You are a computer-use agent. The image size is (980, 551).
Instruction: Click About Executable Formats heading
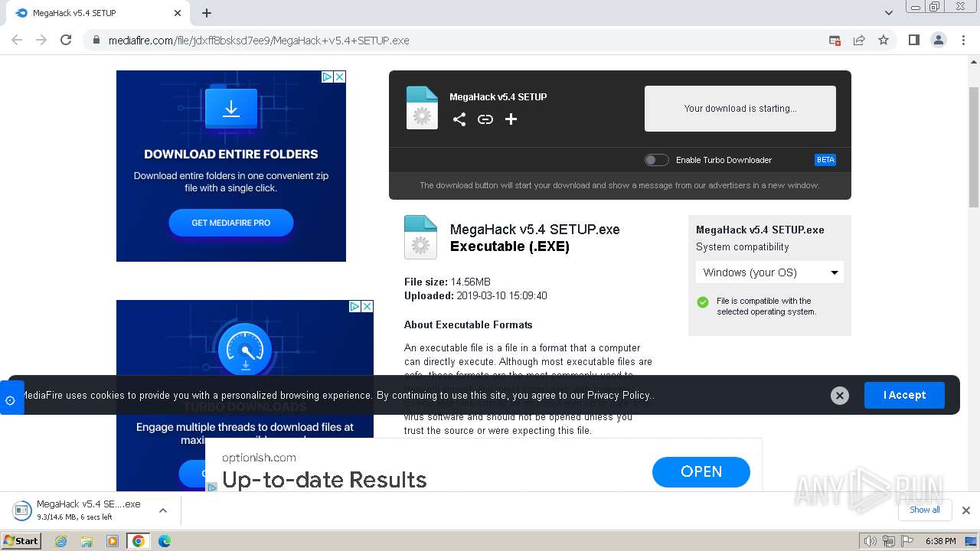[469, 324]
